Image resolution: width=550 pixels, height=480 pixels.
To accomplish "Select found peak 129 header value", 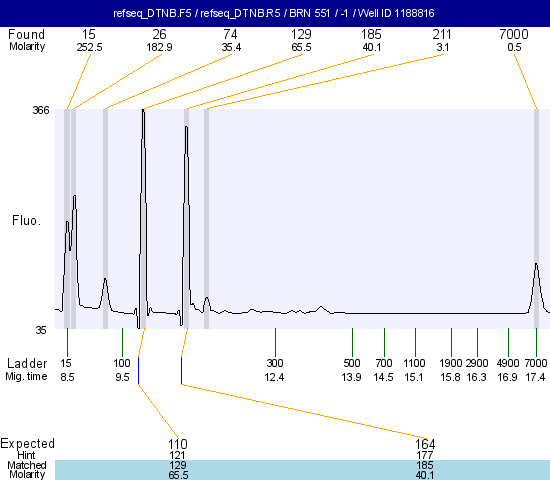I will click(x=301, y=34).
